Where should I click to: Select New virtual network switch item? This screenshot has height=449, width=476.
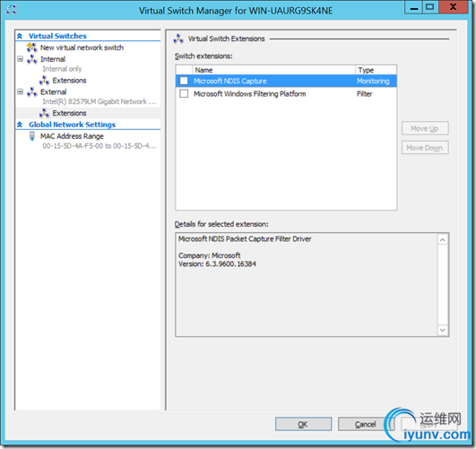[x=82, y=47]
